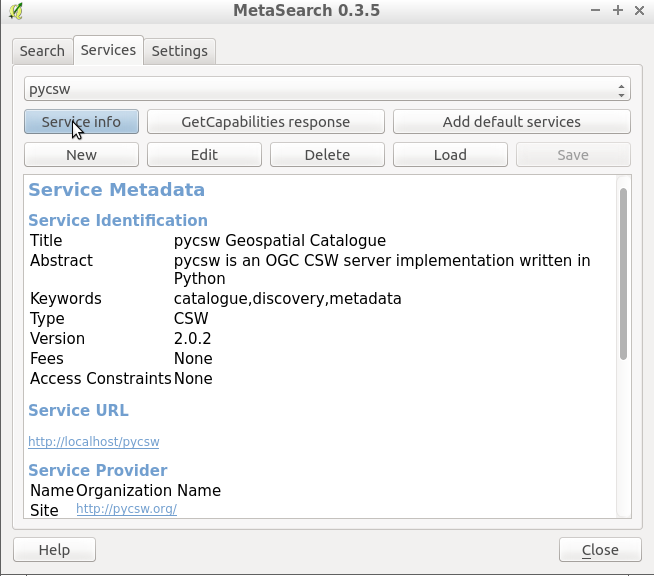Open the pycsw service dropdown
This screenshot has height=576, width=654.
[x=327, y=89]
